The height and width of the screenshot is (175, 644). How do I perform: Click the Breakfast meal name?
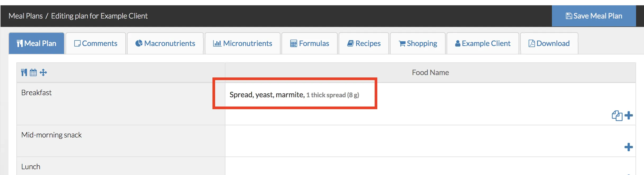37,93
